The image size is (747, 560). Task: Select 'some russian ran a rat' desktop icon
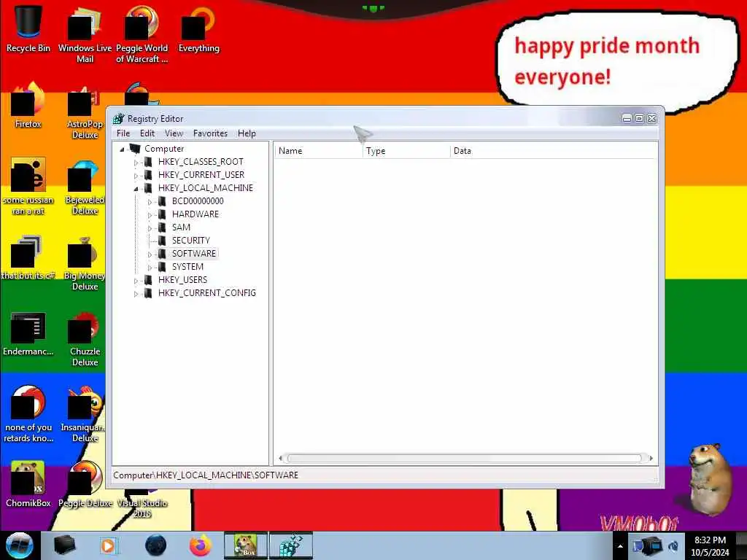click(x=28, y=186)
